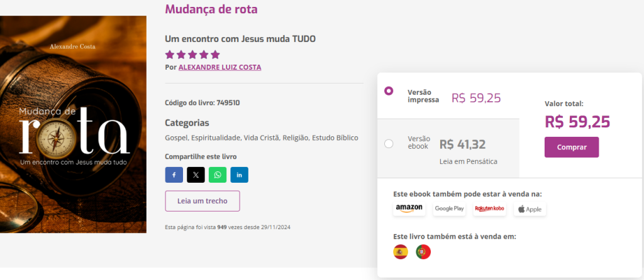Click the Mudança de rota title
This screenshot has width=644, height=280.
tap(211, 9)
